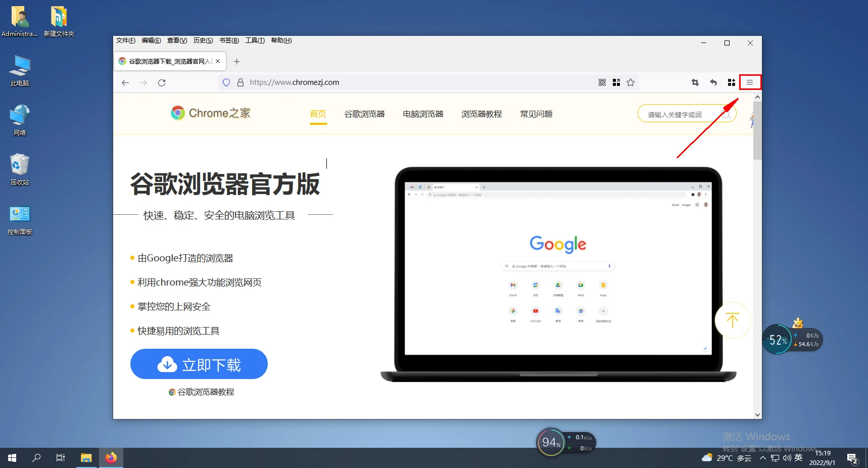Open 文件(F) menu

[x=126, y=40]
